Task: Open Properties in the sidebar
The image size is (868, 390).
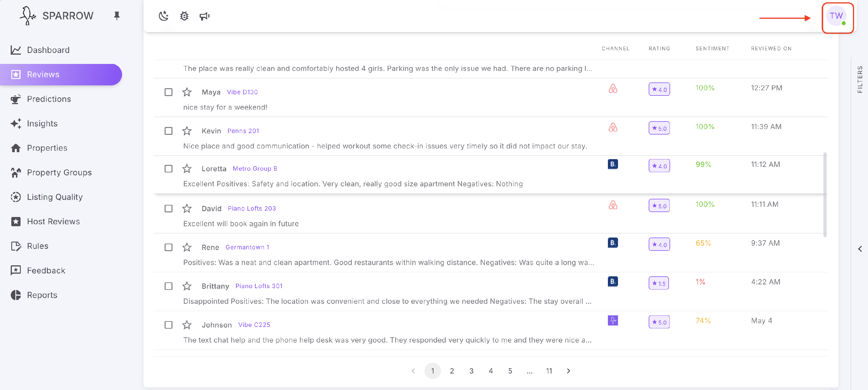Action: pyautogui.click(x=61, y=148)
